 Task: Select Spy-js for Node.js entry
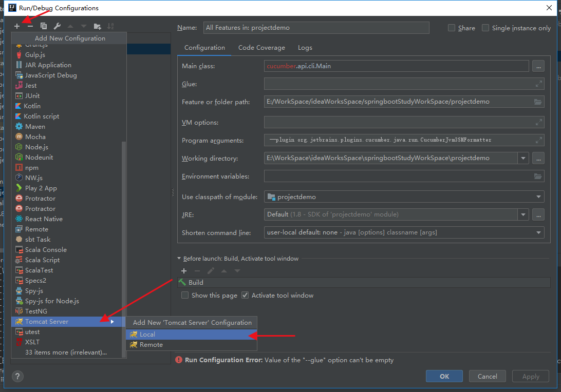click(x=67, y=301)
